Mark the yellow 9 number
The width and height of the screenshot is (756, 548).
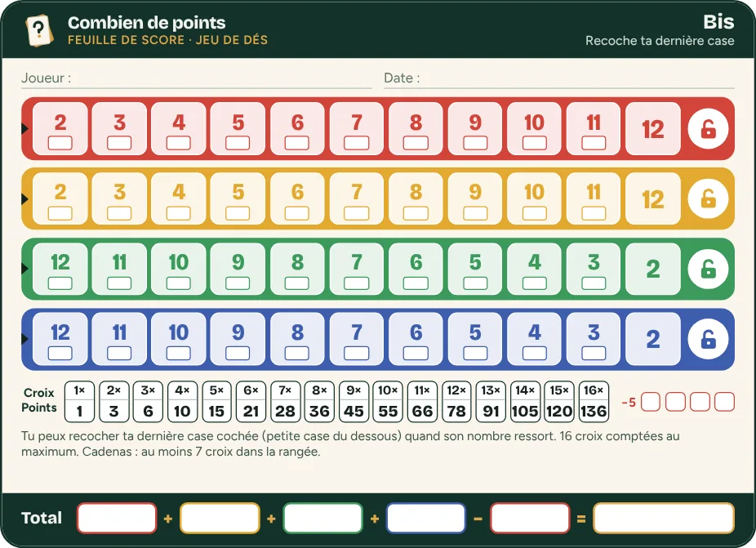pos(475,193)
